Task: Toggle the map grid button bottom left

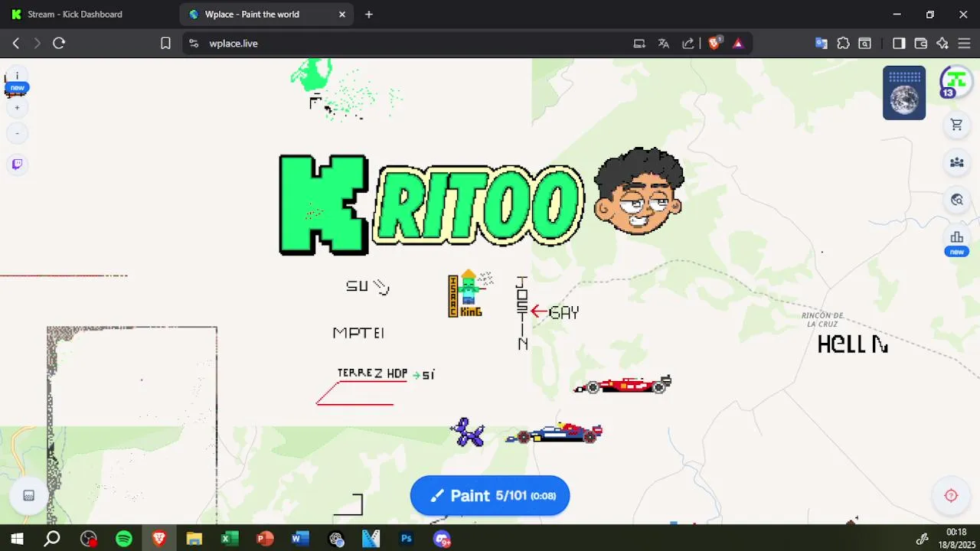Action: [x=28, y=496]
